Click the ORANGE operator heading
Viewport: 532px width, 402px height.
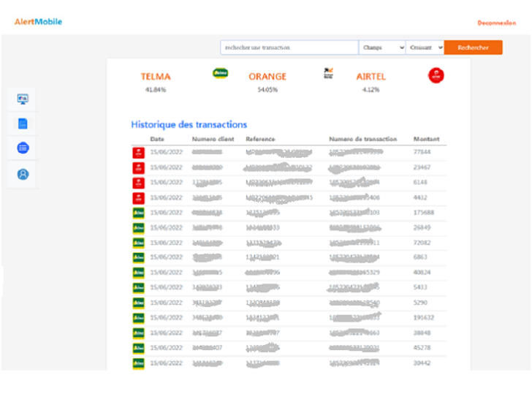click(x=267, y=77)
